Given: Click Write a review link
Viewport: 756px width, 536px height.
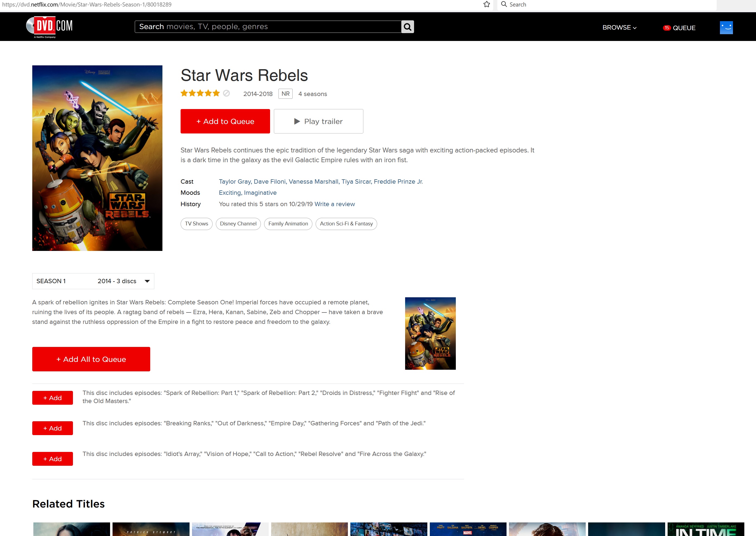Looking at the screenshot, I should (x=334, y=204).
